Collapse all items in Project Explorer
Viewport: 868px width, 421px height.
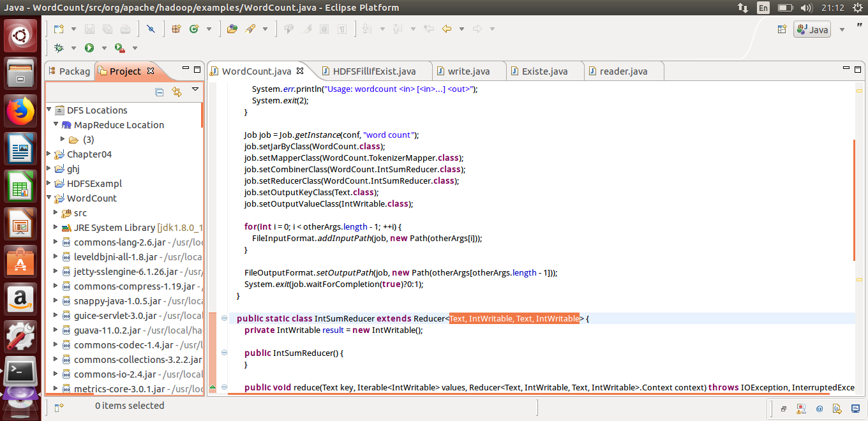point(160,92)
